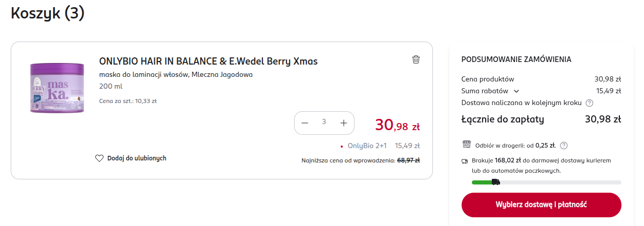
Task: Click the store pickup icon
Action: (x=466, y=145)
